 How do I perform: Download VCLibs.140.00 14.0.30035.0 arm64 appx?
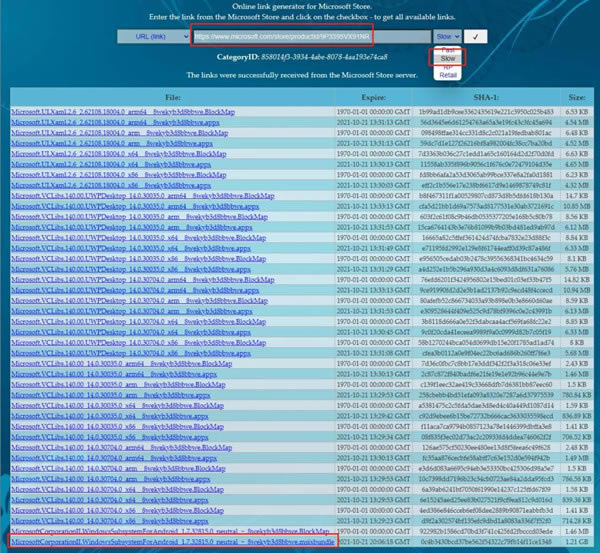(x=114, y=374)
